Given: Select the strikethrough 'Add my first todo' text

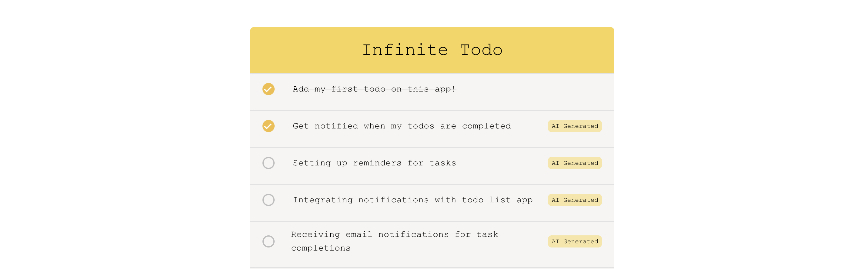Looking at the screenshot, I should coord(374,89).
